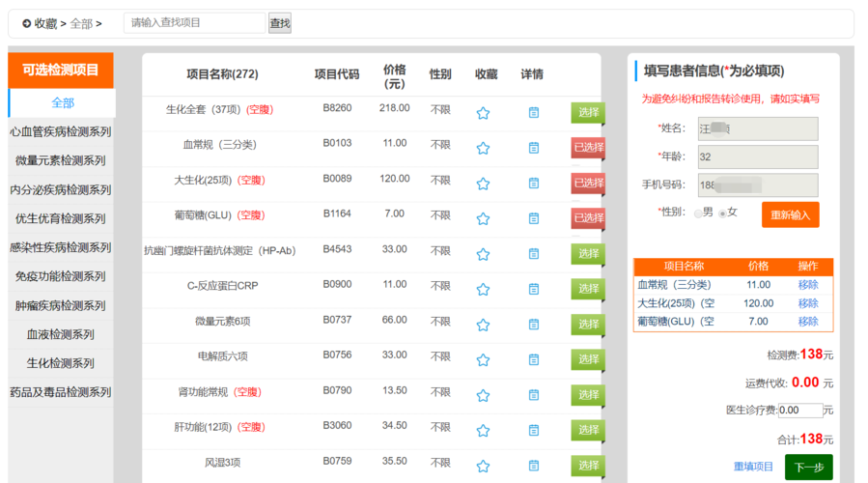The width and height of the screenshot is (868, 483).
Task: View details icon for 血常规 (三分类)
Action: 534,148
